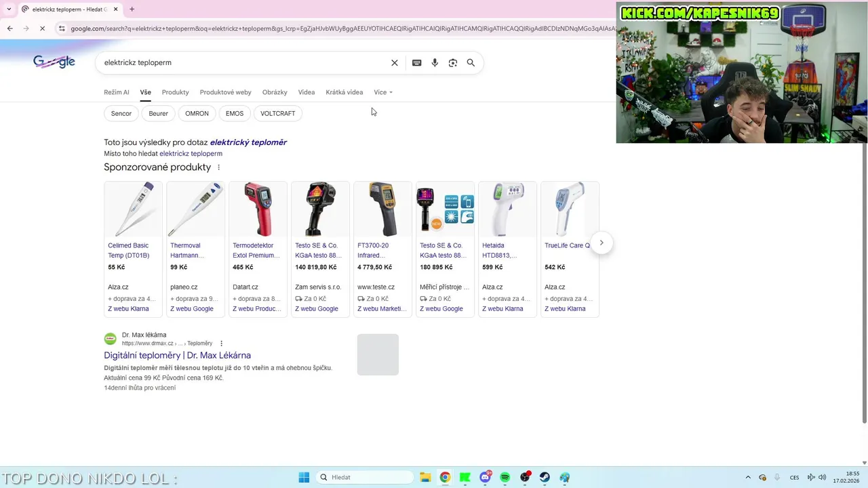Open Digitální teploměry Dr. Max Lékárna result

[177, 355]
